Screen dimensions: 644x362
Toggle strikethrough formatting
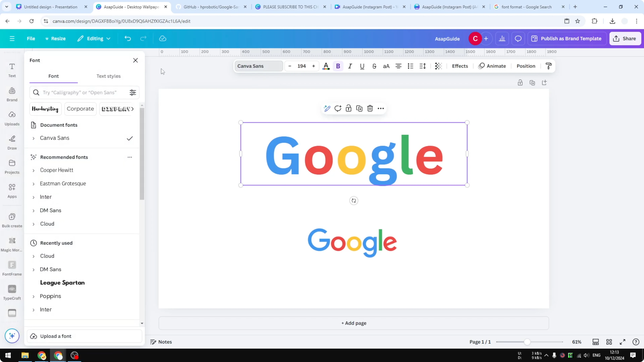pyautogui.click(x=374, y=66)
